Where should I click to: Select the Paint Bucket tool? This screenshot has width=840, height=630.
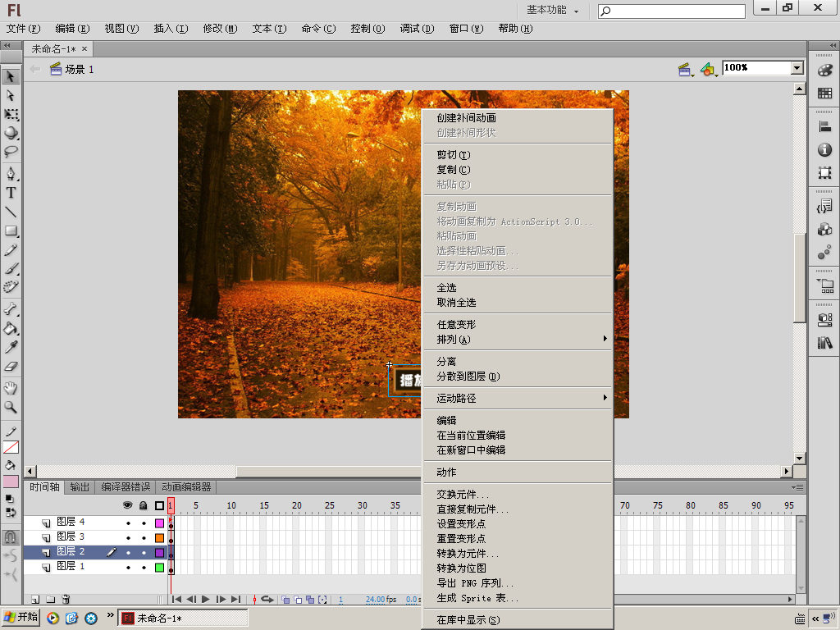coord(11,328)
